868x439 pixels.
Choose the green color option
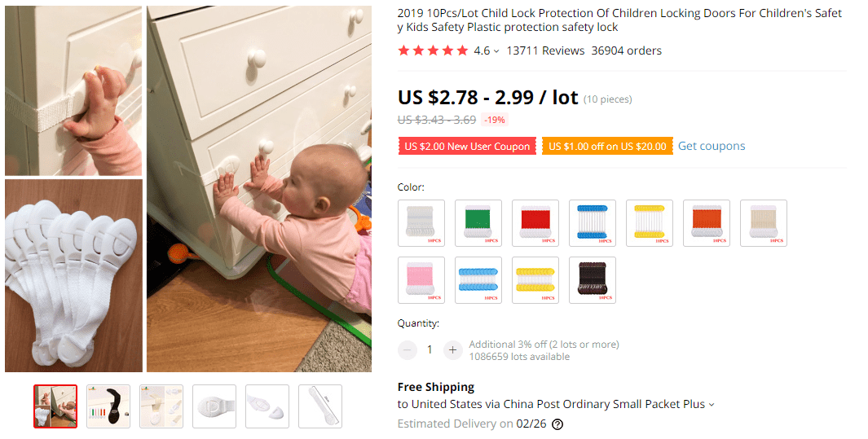point(478,222)
